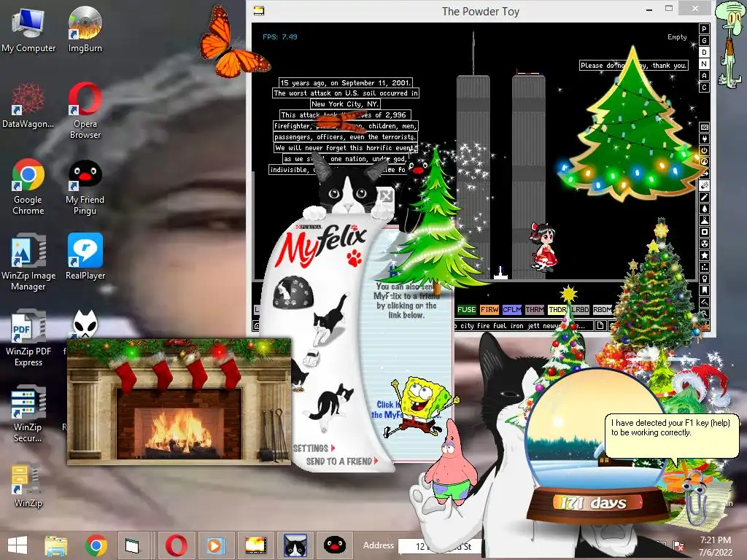The width and height of the screenshot is (747, 560).
Task: Open the Liquids droplet section in Powder Toy
Action: pos(704,209)
